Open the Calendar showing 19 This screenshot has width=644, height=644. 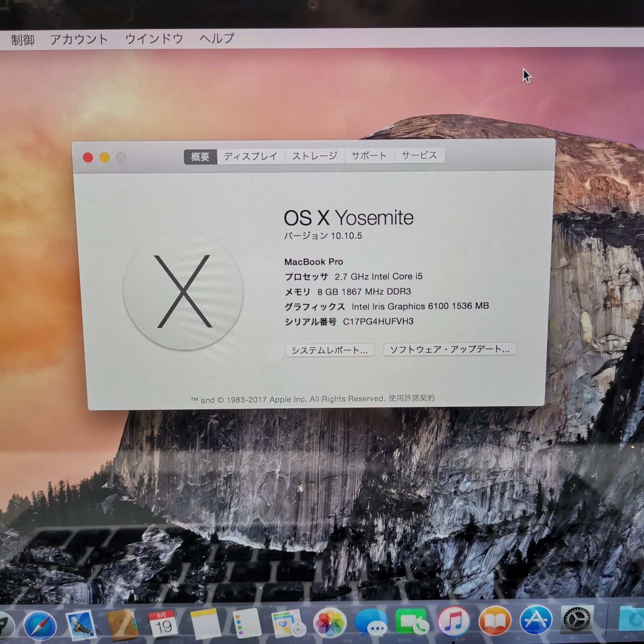pyautogui.click(x=164, y=624)
